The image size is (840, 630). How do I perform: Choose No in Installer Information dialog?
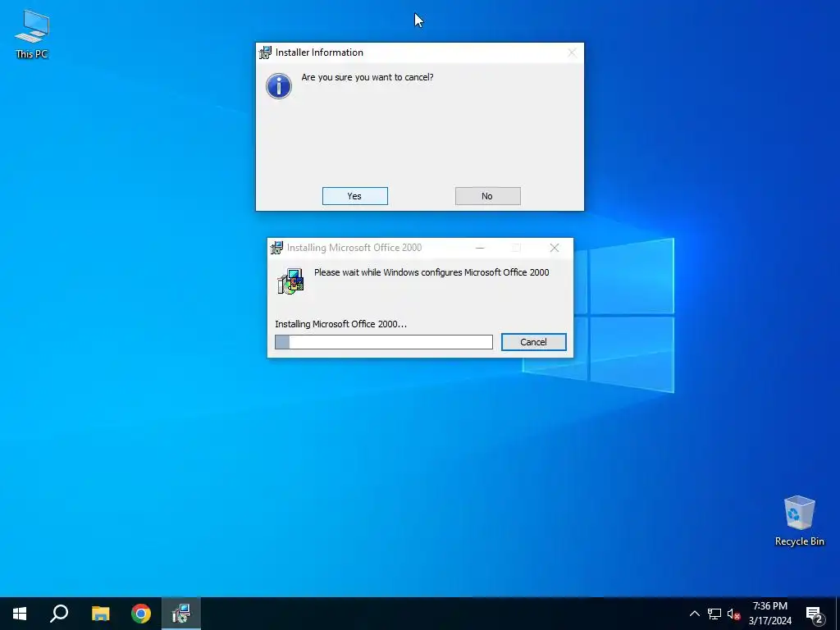(487, 196)
